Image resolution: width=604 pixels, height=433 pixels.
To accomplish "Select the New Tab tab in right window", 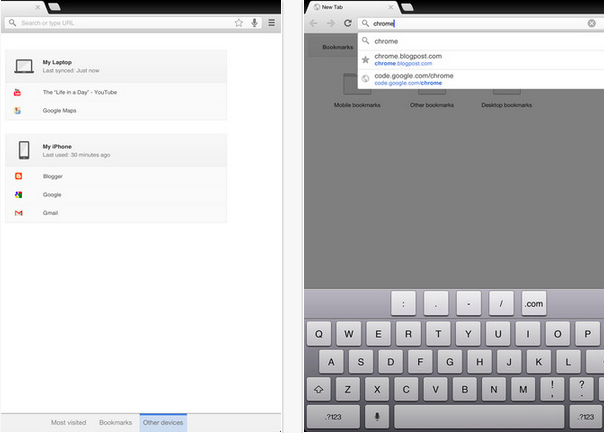I will pos(351,7).
